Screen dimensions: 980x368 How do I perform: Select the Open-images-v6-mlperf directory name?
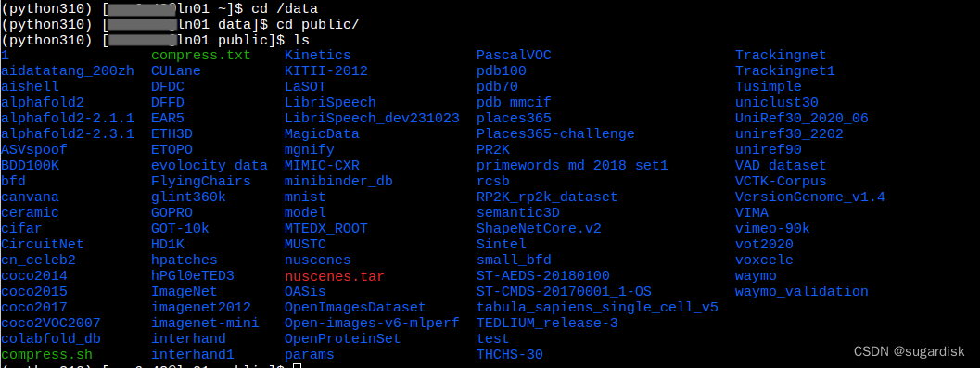(372, 323)
